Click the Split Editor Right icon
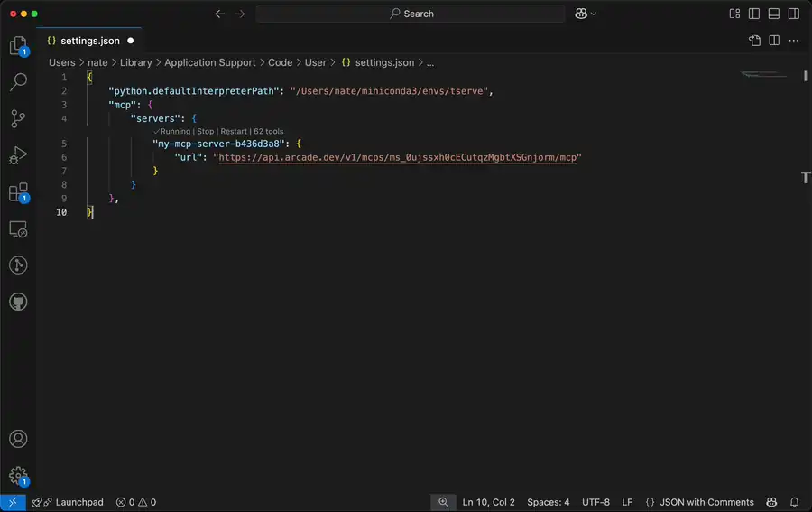 click(x=774, y=41)
